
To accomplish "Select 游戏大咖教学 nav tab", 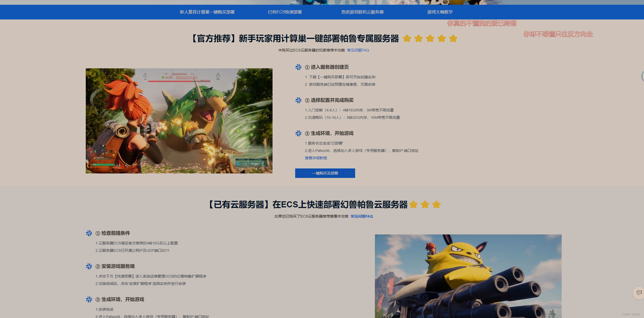I will pos(440,12).
